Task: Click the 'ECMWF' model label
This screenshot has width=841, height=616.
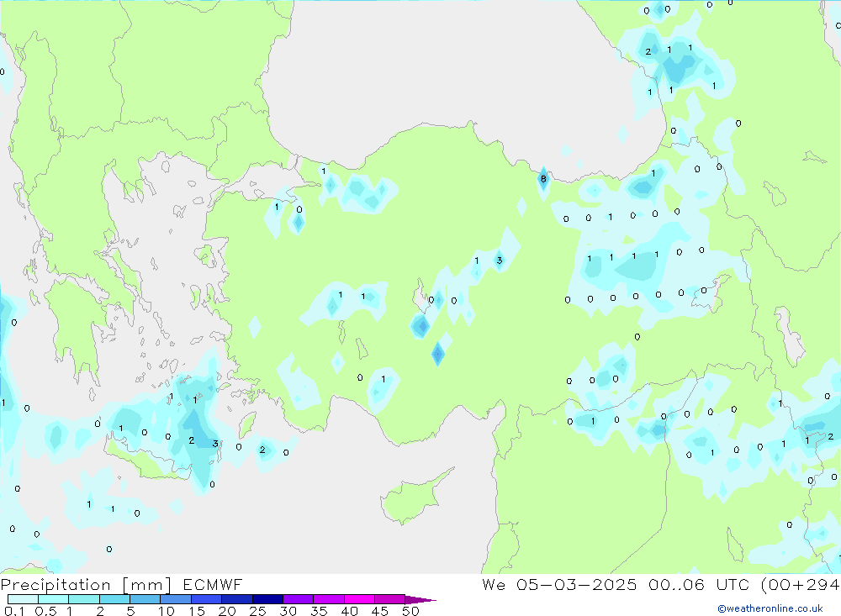Action: [x=213, y=585]
